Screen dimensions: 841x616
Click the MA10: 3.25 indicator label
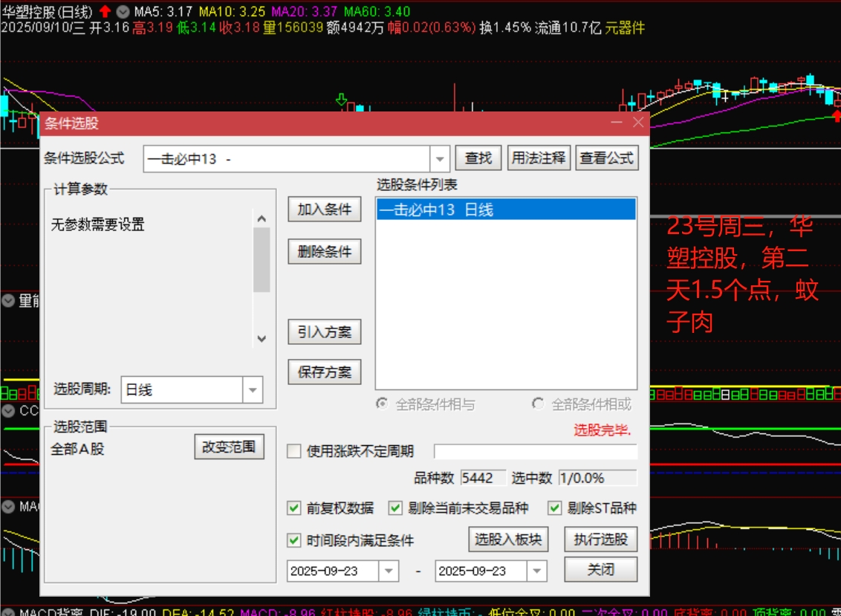pyautogui.click(x=232, y=11)
